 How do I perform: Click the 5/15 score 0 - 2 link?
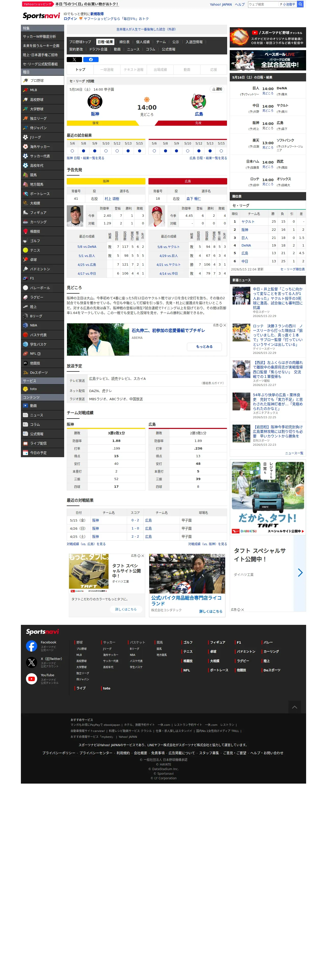point(135,520)
